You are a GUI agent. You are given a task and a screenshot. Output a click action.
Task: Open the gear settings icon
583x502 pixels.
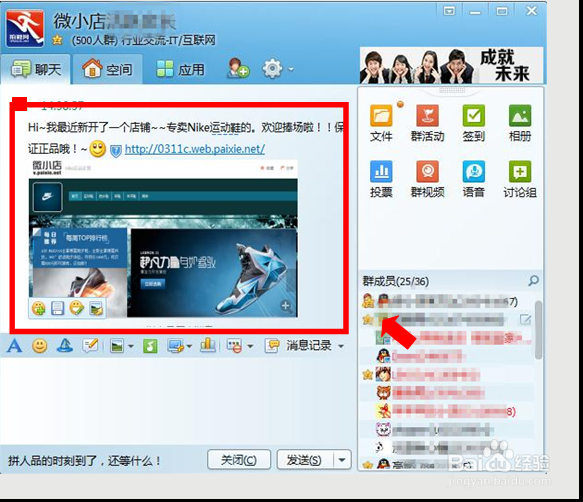click(x=273, y=68)
